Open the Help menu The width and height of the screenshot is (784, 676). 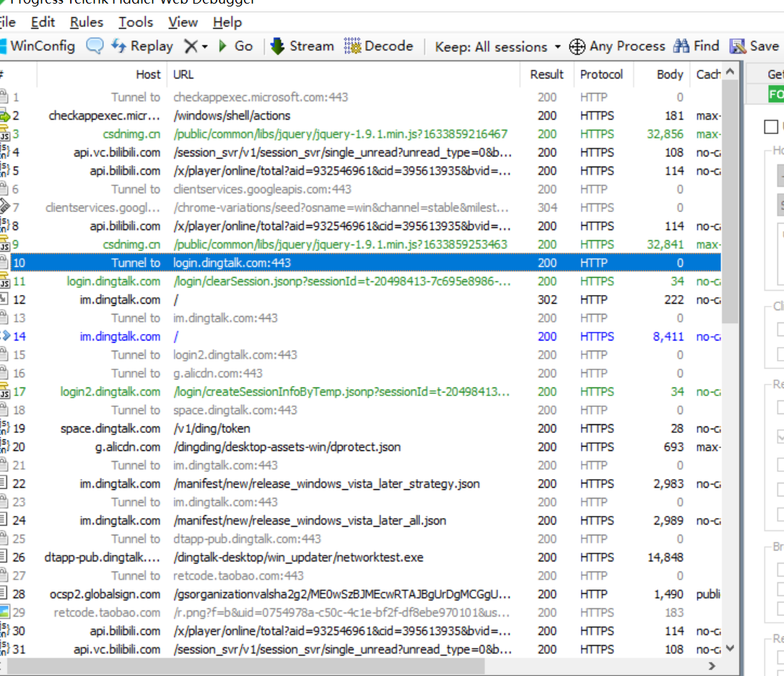pyautogui.click(x=227, y=22)
